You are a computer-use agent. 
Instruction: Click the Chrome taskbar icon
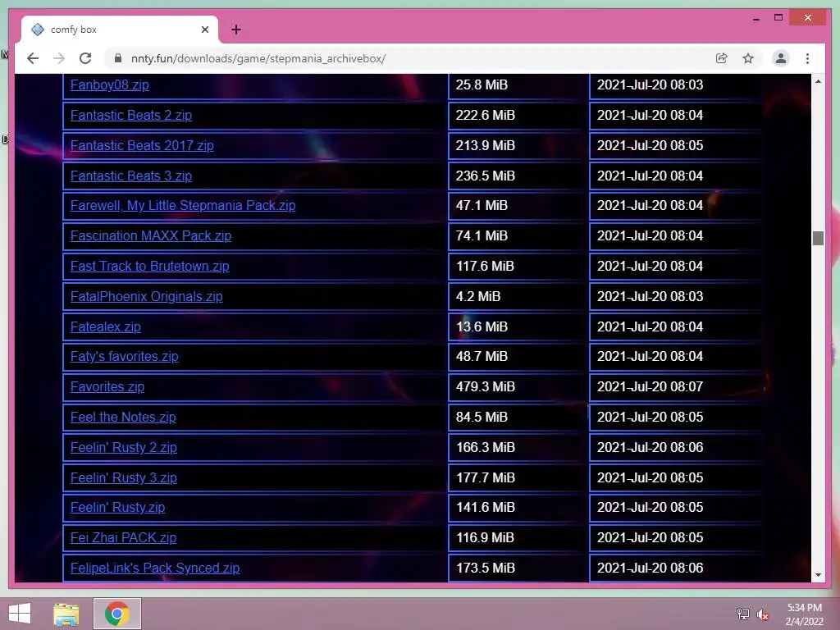tap(116, 614)
